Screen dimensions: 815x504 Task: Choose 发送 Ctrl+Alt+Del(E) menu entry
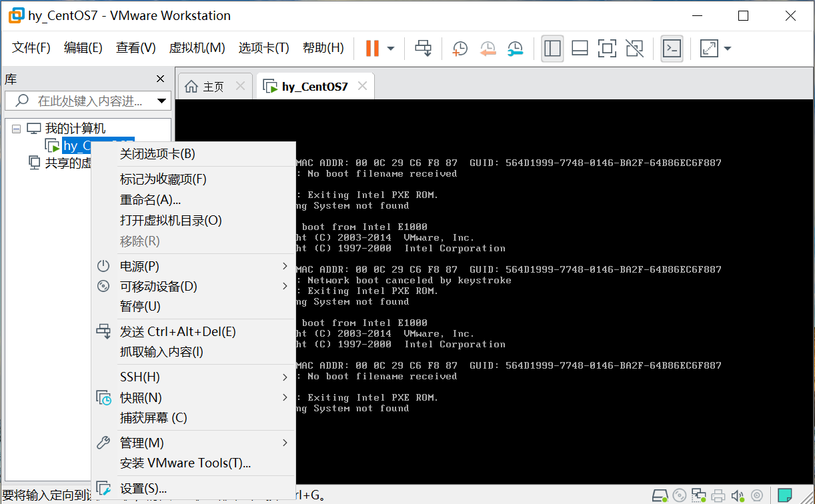point(193,332)
